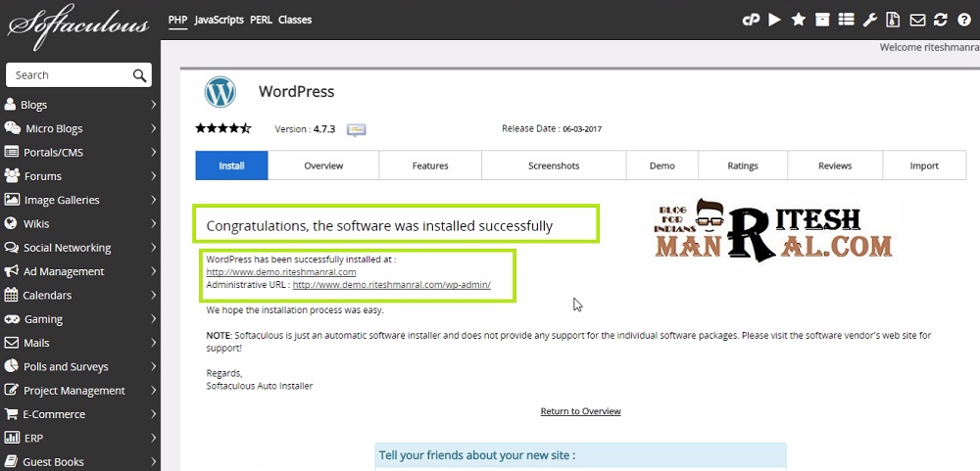Open settings with the wrench icon
Screen dimensions: 980x471
(869, 20)
